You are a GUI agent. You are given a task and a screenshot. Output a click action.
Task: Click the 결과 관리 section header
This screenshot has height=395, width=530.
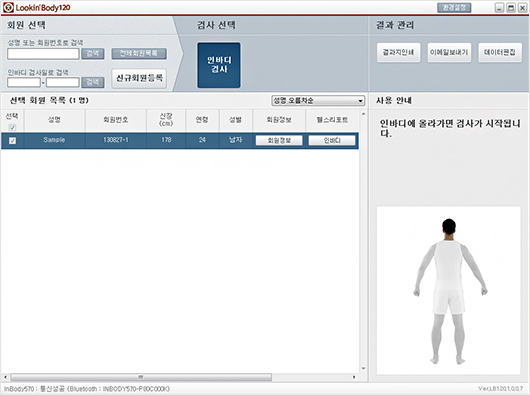(x=395, y=25)
